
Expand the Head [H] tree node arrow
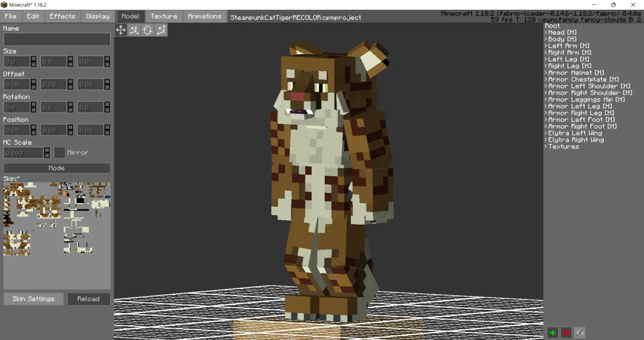[x=546, y=32]
